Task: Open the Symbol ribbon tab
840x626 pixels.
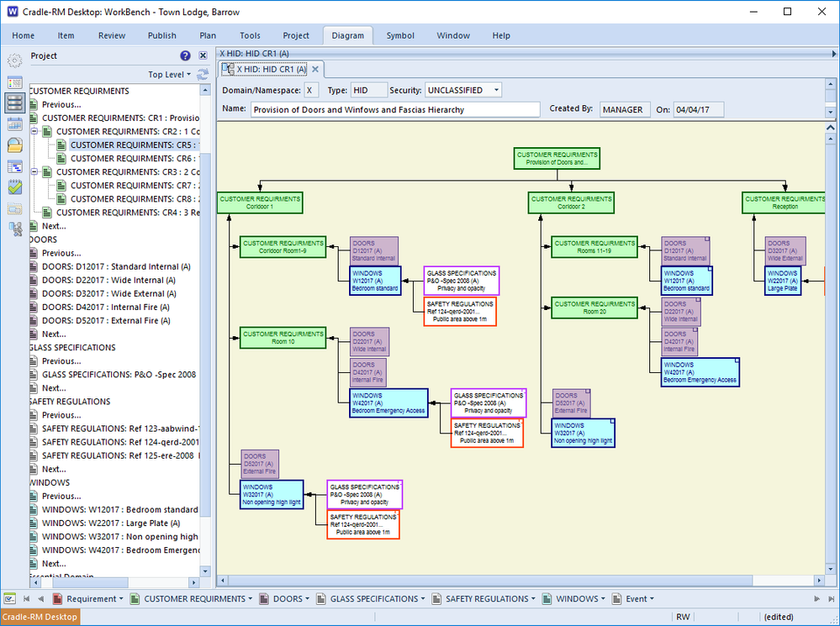Action: [400, 35]
